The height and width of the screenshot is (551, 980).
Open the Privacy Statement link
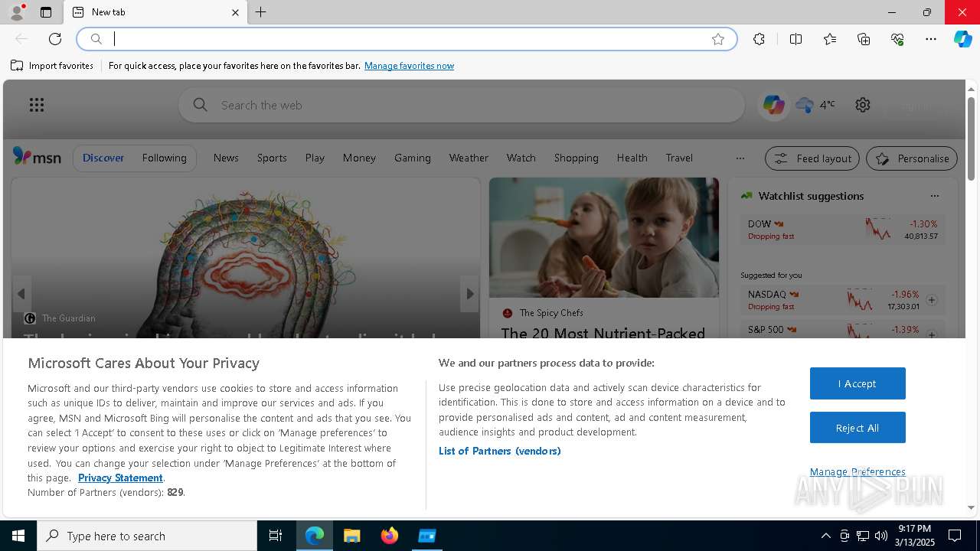(120, 478)
